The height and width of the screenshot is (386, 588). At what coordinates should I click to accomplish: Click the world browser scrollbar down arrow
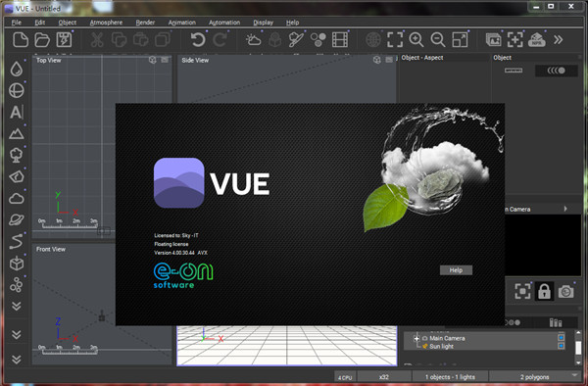578,362
